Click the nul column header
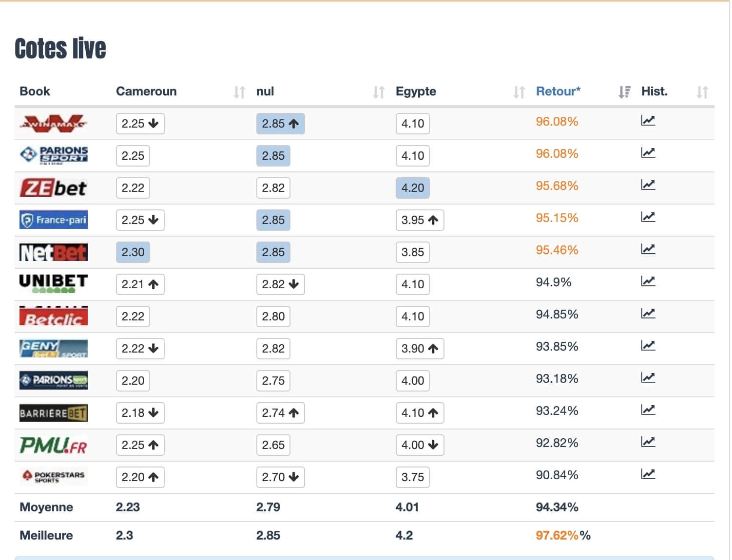 point(265,91)
